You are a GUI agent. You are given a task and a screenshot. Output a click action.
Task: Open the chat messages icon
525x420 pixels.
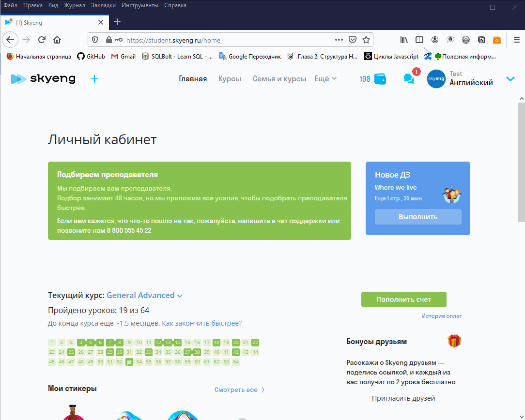pyautogui.click(x=409, y=79)
